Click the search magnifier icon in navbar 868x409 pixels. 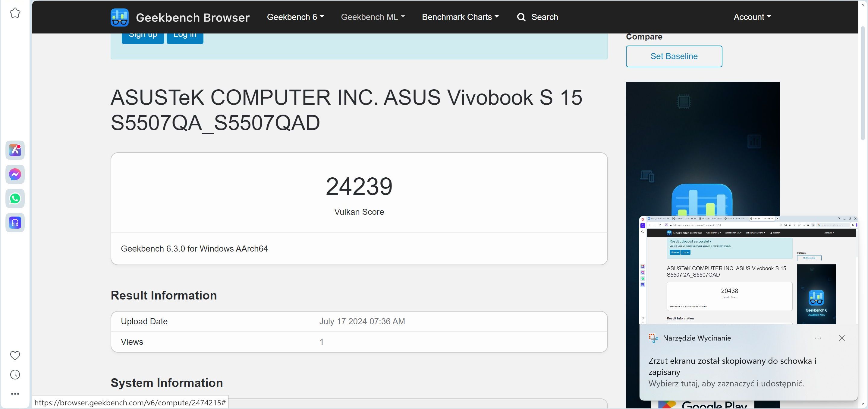[x=521, y=17]
